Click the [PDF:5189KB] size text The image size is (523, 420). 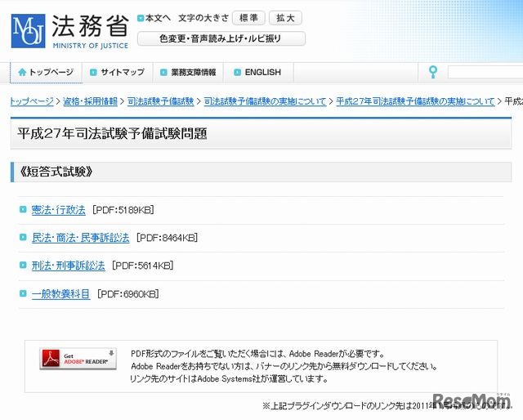coord(123,210)
